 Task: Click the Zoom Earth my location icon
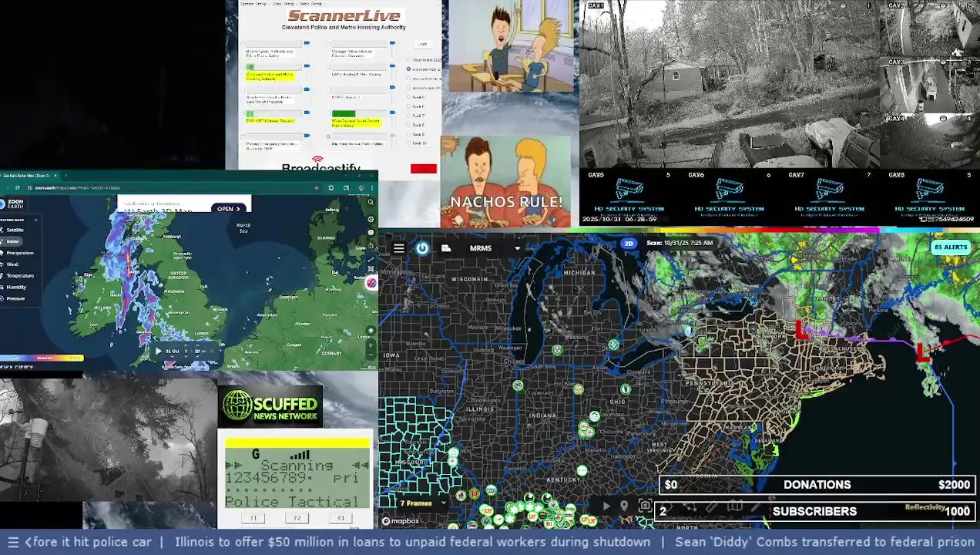click(371, 331)
